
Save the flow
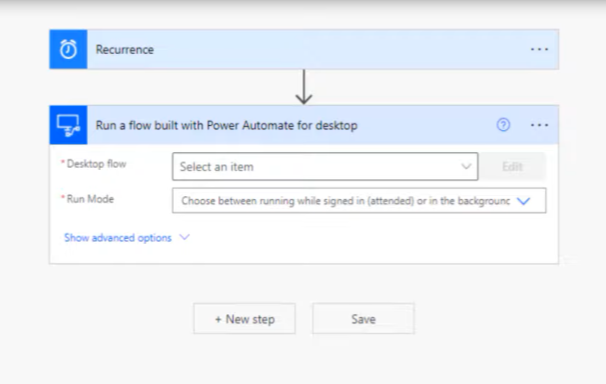tap(363, 319)
